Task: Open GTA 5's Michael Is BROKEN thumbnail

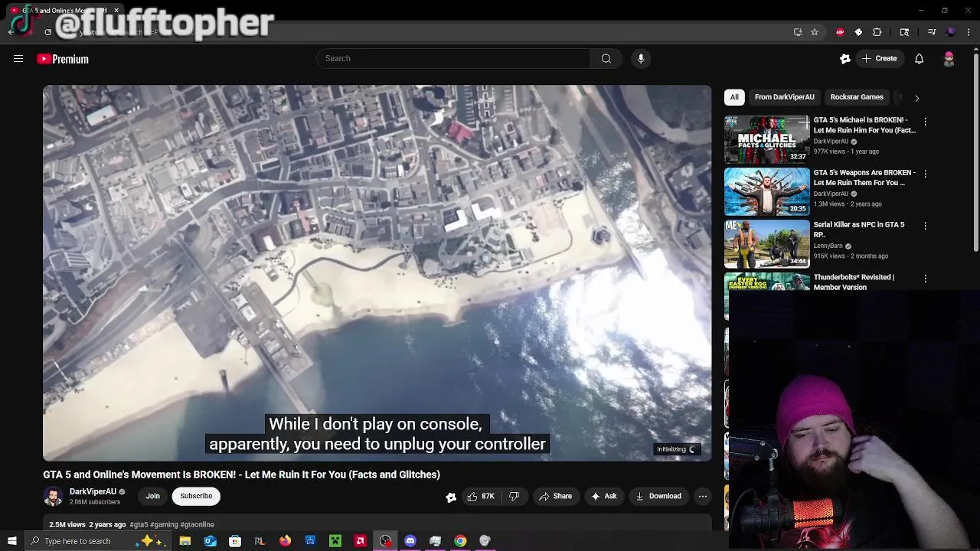Action: point(766,139)
